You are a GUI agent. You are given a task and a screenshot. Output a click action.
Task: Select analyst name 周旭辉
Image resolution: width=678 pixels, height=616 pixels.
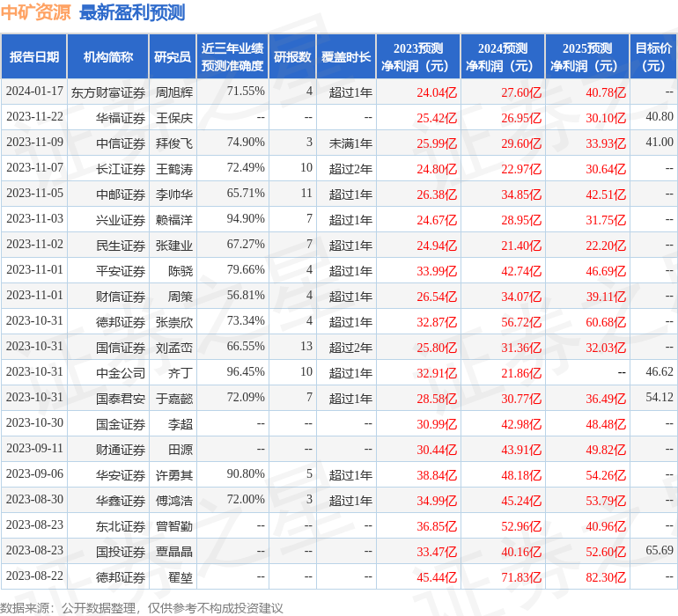(173, 92)
